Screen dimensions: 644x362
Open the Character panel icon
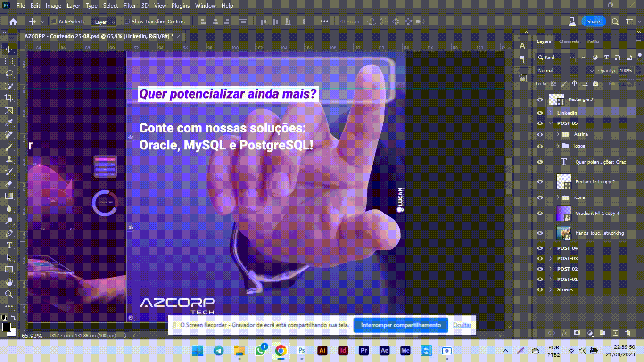(522, 46)
